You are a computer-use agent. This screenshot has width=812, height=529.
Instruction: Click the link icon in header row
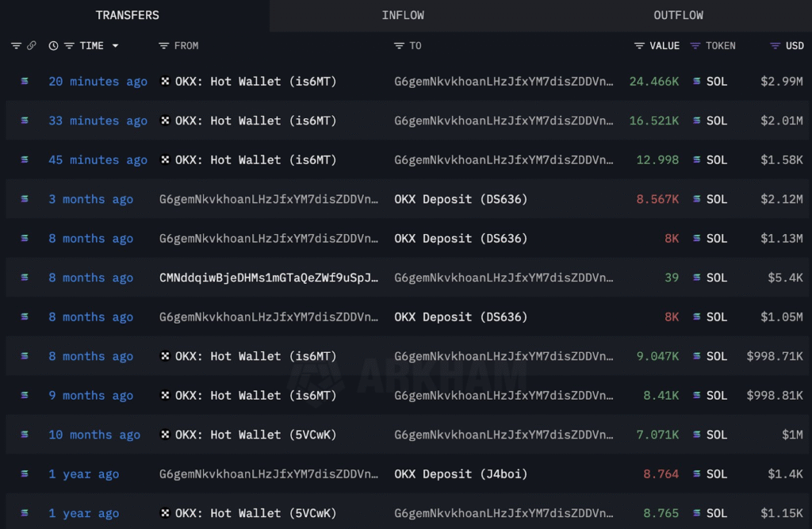32,46
